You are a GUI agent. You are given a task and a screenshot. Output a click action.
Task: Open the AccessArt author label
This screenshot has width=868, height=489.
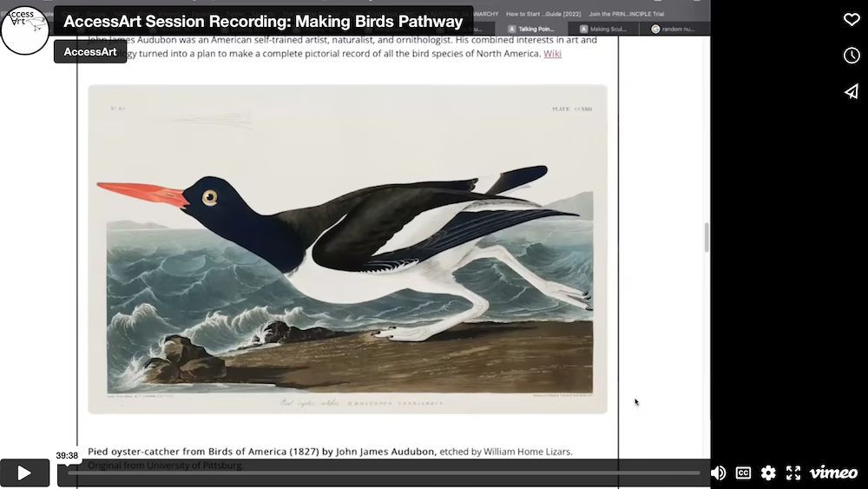pyautogui.click(x=90, y=52)
